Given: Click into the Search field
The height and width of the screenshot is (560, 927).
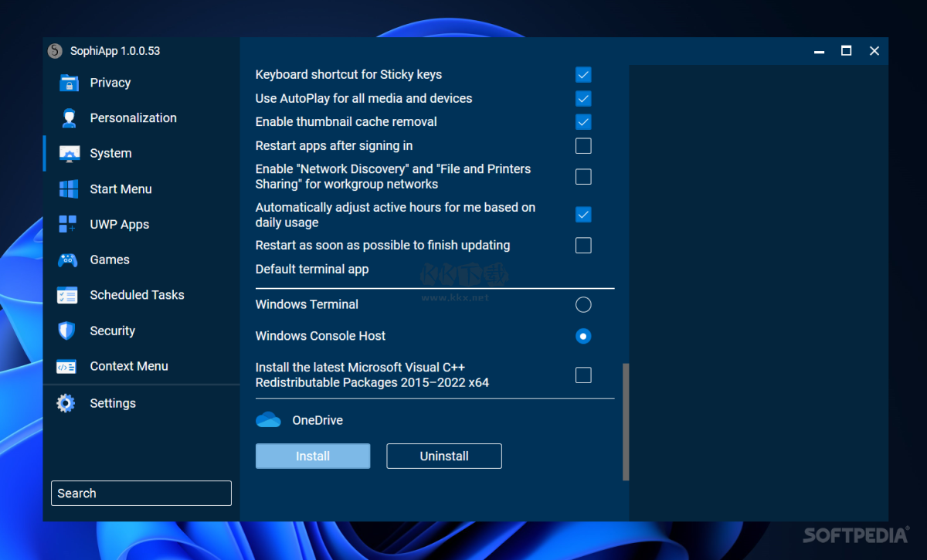Looking at the screenshot, I should (x=141, y=493).
